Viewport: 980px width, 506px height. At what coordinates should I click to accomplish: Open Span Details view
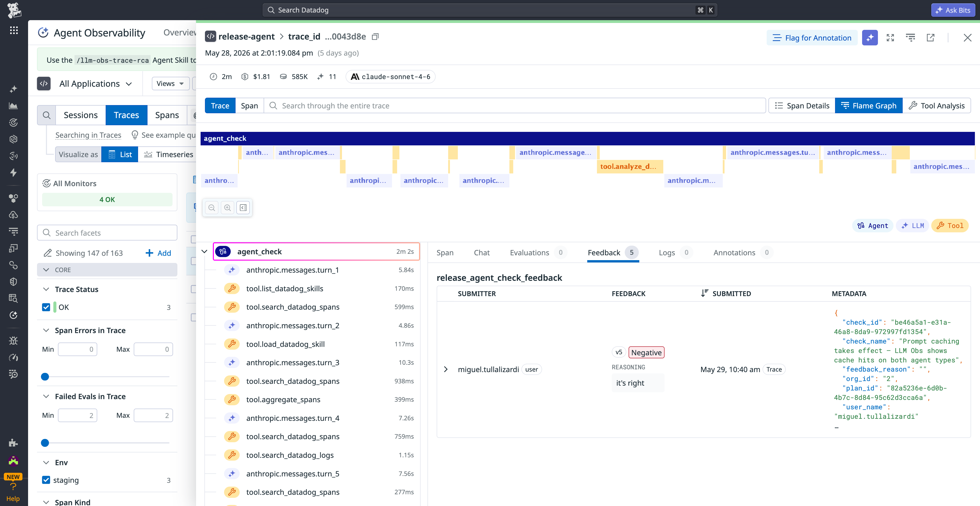802,106
